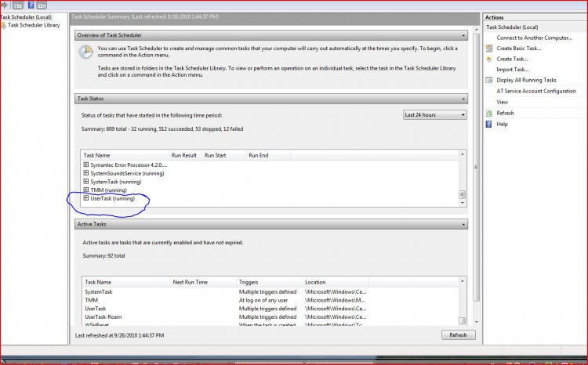The image size is (588, 365).
Task: Click the Show/Hide Action Pane toolbar icon
Action: point(42,5)
